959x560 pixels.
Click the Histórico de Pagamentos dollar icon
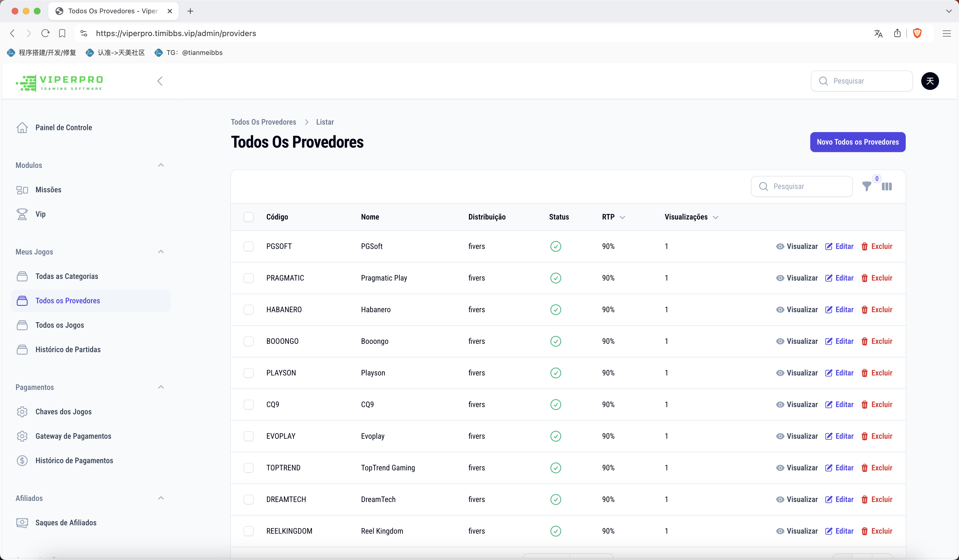[22, 461]
